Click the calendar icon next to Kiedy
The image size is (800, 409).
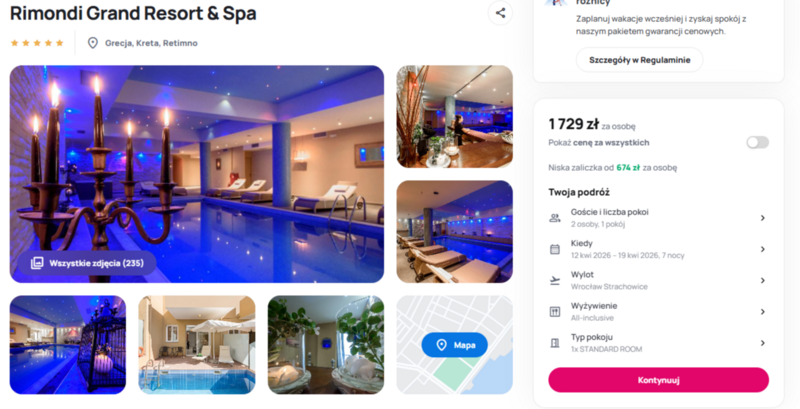555,249
